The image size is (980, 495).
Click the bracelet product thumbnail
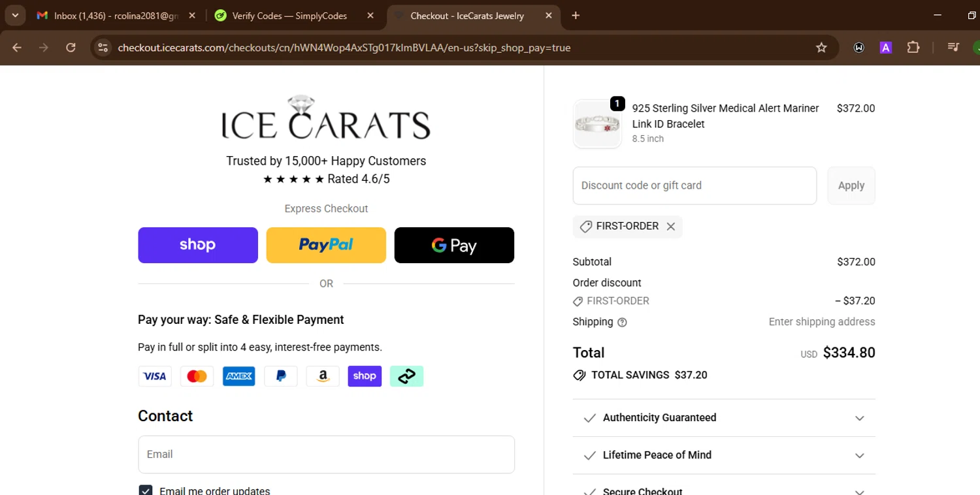click(x=597, y=124)
